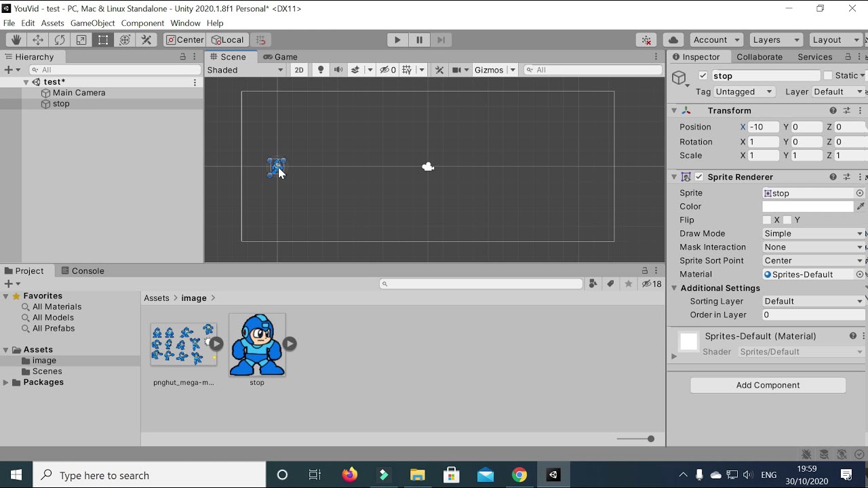Screen dimensions: 868x488
Task: Toggle the stop object active checkbox
Action: pyautogui.click(x=703, y=76)
